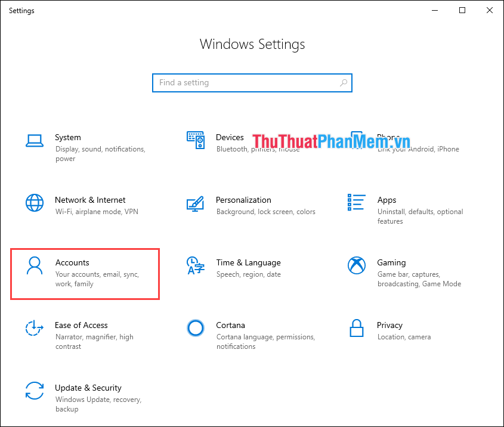This screenshot has width=504, height=427.
Task: Click the search magnifier icon
Action: [x=344, y=83]
